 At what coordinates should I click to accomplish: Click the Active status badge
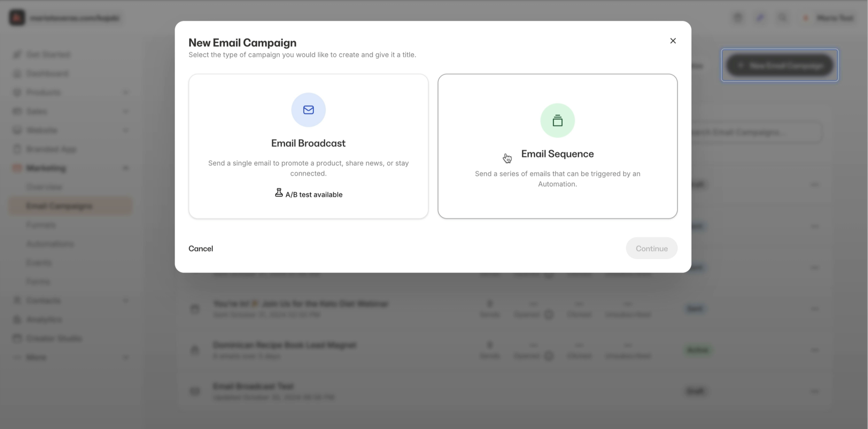(697, 350)
